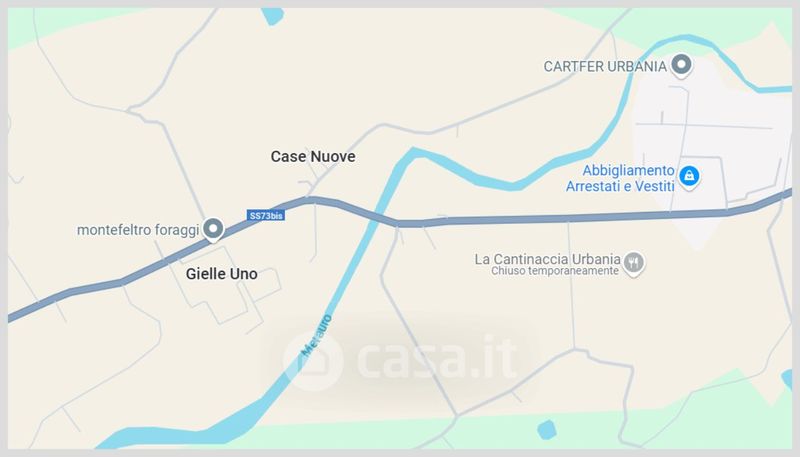This screenshot has width=800, height=457.
Task: Click the Case Nuove locality label
Action: (x=313, y=157)
